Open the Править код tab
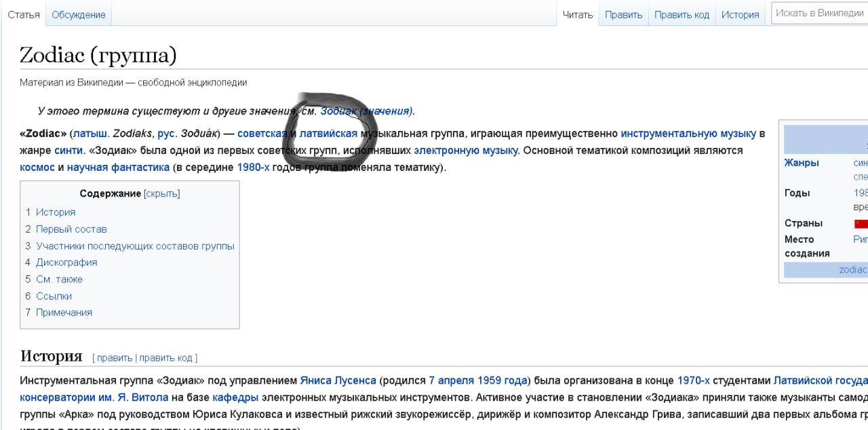868x430 pixels. pyautogui.click(x=682, y=14)
